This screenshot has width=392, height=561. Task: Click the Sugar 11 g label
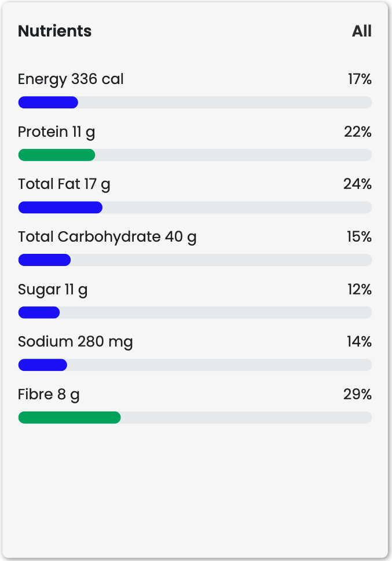[53, 290]
